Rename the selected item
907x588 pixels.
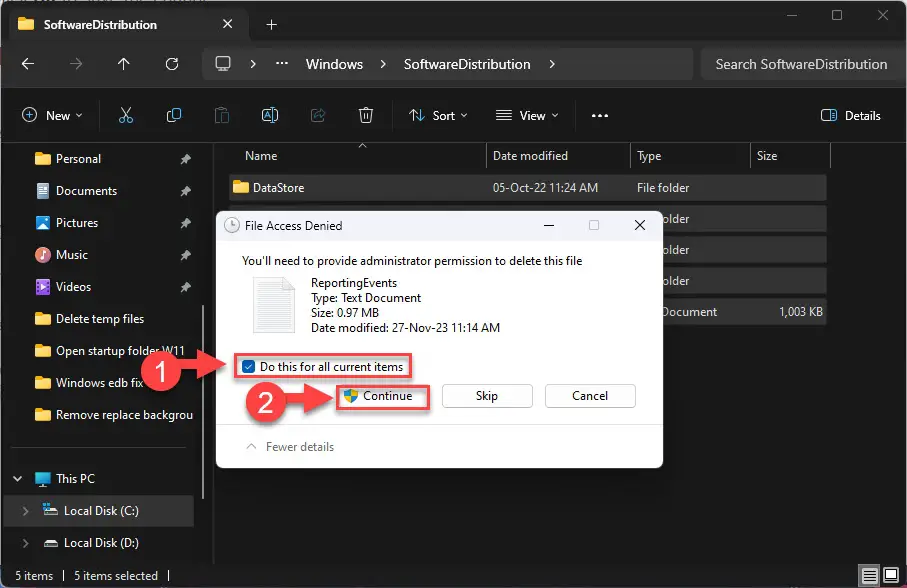pos(269,115)
